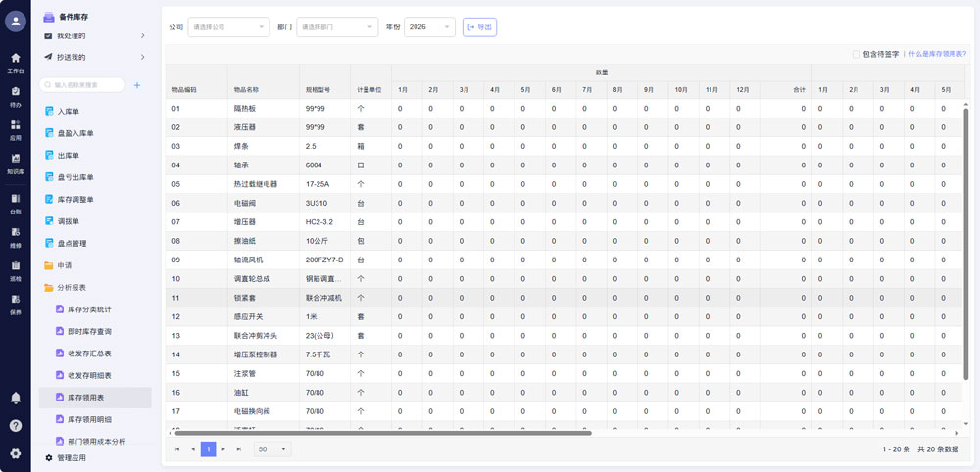Image resolution: width=980 pixels, height=472 pixels.
Task: Open the help question mark icon
Action: pyautogui.click(x=15, y=425)
